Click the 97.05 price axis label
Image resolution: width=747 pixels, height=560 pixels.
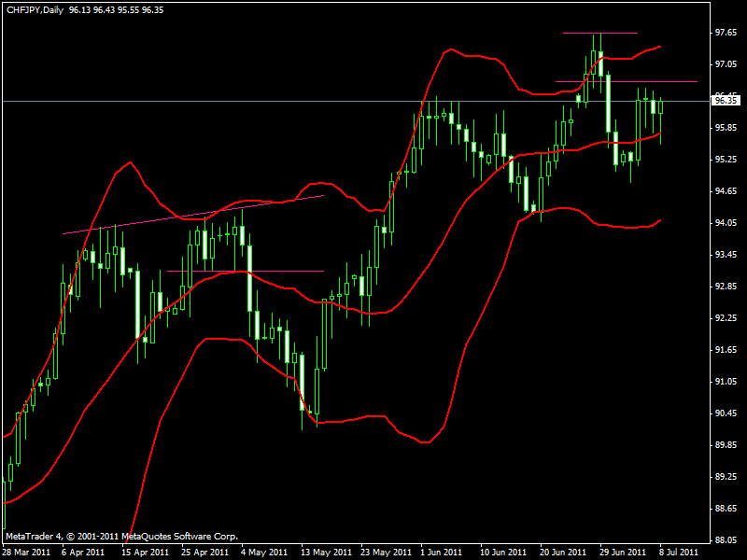(726, 64)
